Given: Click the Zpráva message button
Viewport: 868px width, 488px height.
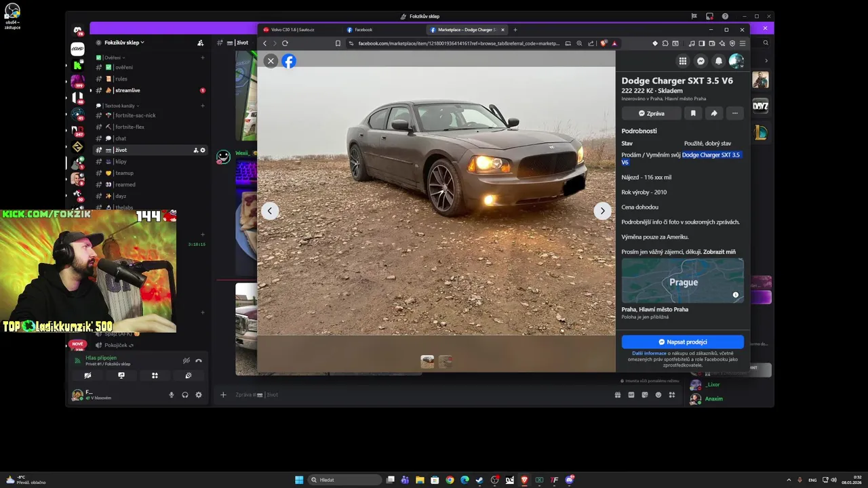Looking at the screenshot, I should click(x=651, y=113).
